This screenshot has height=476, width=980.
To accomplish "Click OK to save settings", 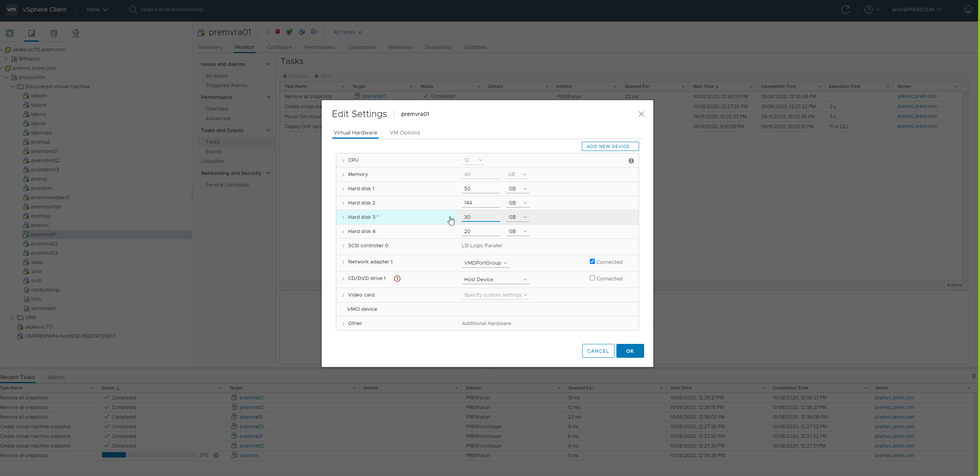I will tap(630, 351).
